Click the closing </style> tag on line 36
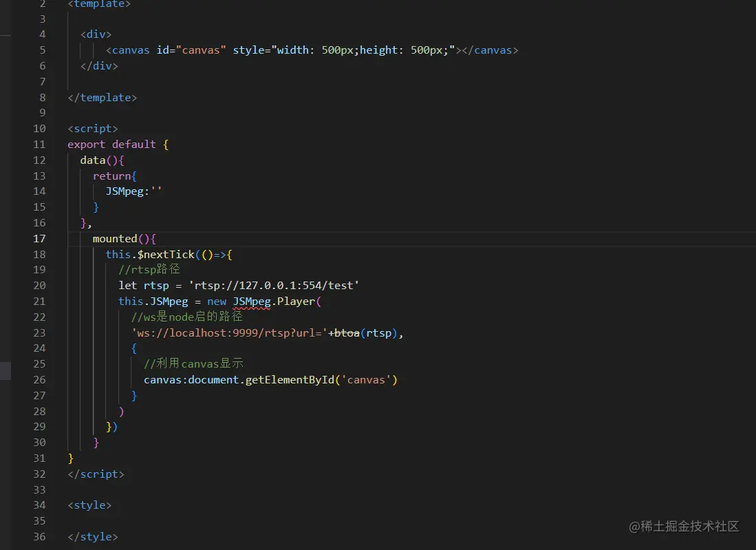Screen dimensions: 756x550 93,536
